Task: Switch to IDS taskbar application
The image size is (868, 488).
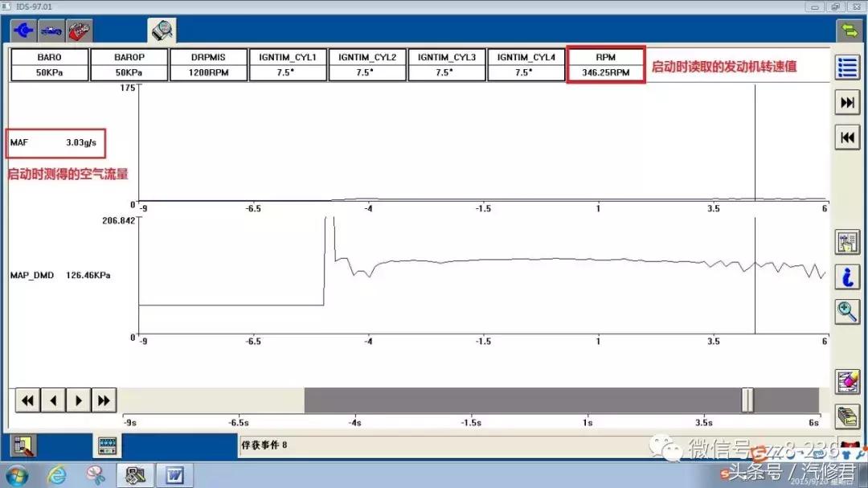Action: point(135,475)
